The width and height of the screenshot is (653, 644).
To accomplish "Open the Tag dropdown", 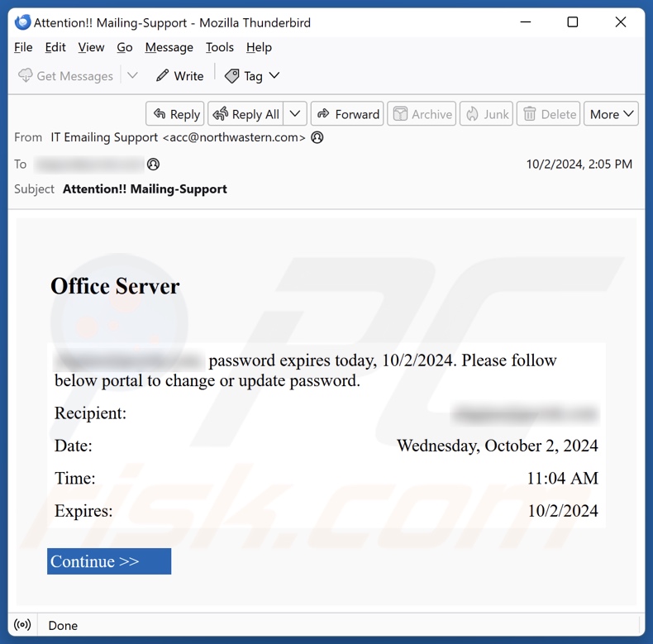I will pos(252,76).
